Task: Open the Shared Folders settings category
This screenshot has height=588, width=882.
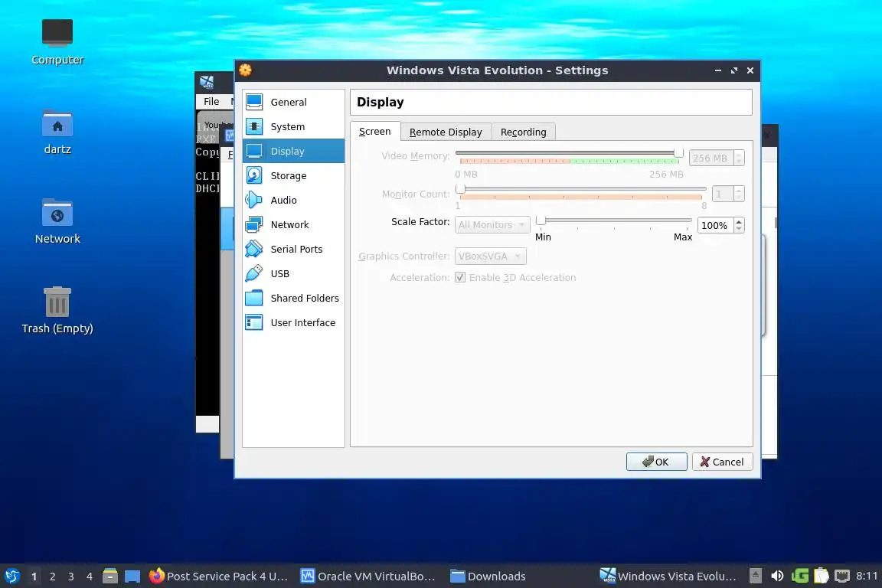Action: 293,298
